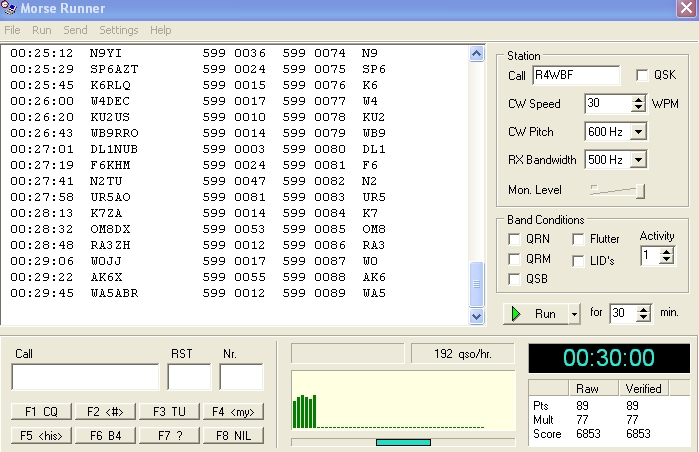Open the Run button dropdown arrow
This screenshot has height=452, width=699.
[574, 313]
